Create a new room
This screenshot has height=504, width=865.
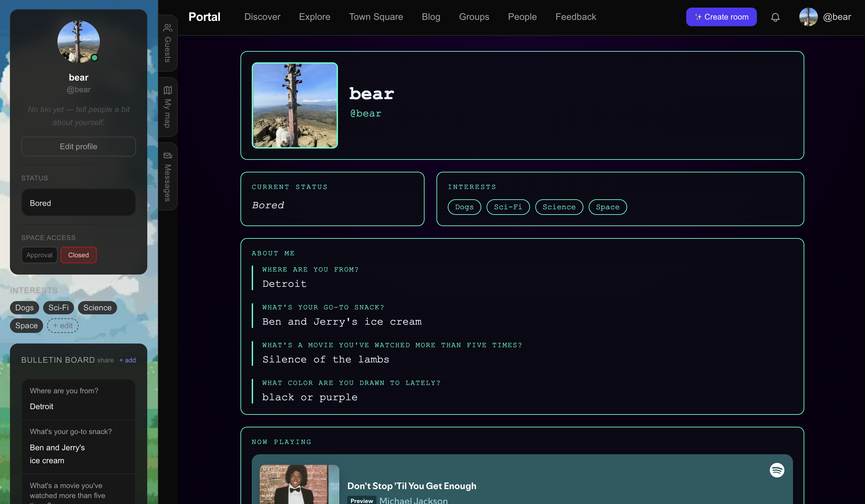coord(721,17)
